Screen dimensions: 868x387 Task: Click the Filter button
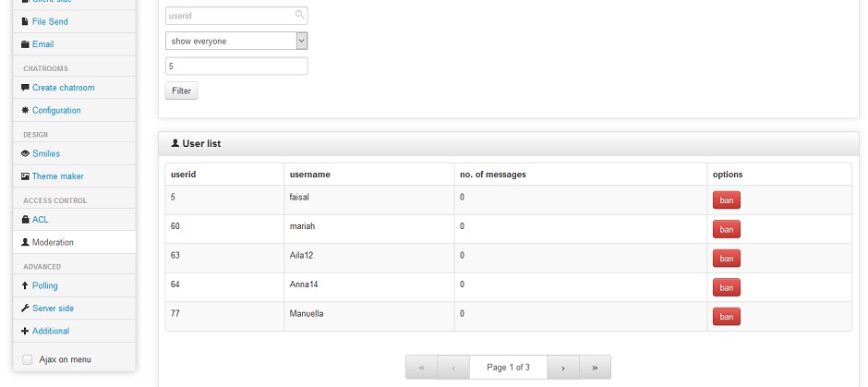click(181, 91)
